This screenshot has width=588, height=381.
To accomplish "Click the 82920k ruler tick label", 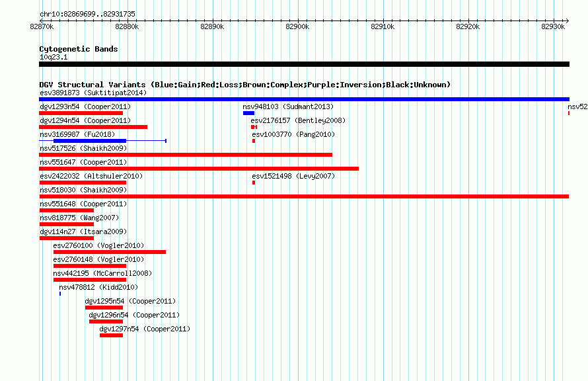I will [x=468, y=26].
